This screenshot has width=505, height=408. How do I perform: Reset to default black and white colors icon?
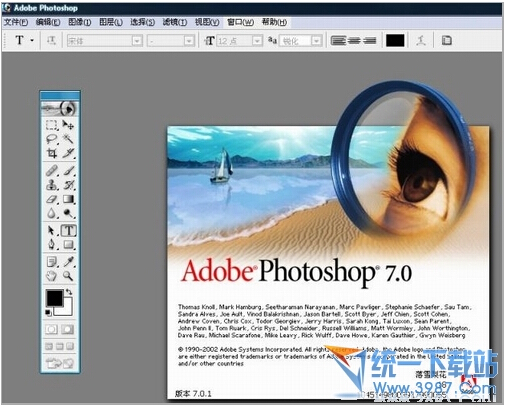click(48, 312)
